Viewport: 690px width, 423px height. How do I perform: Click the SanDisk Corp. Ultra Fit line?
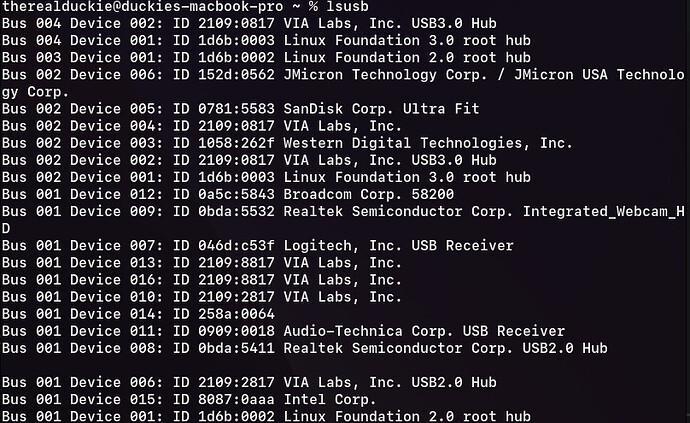pyautogui.click(x=240, y=109)
